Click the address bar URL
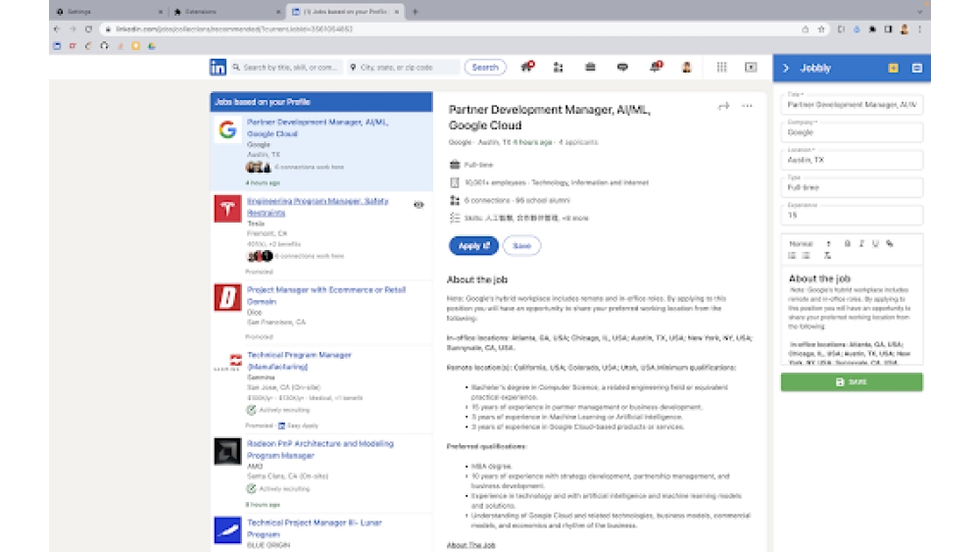 pyautogui.click(x=234, y=28)
